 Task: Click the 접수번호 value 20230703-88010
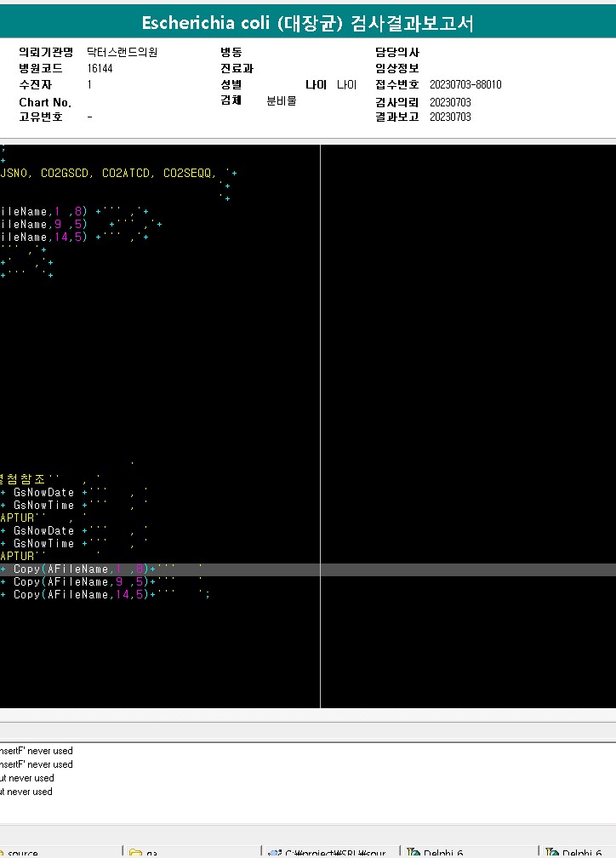coord(465,85)
